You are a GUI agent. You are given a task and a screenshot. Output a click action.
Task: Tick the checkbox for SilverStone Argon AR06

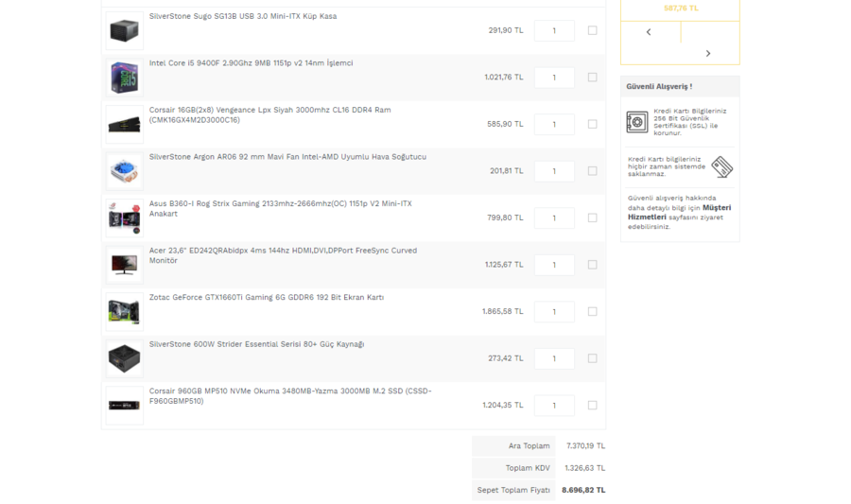point(592,171)
